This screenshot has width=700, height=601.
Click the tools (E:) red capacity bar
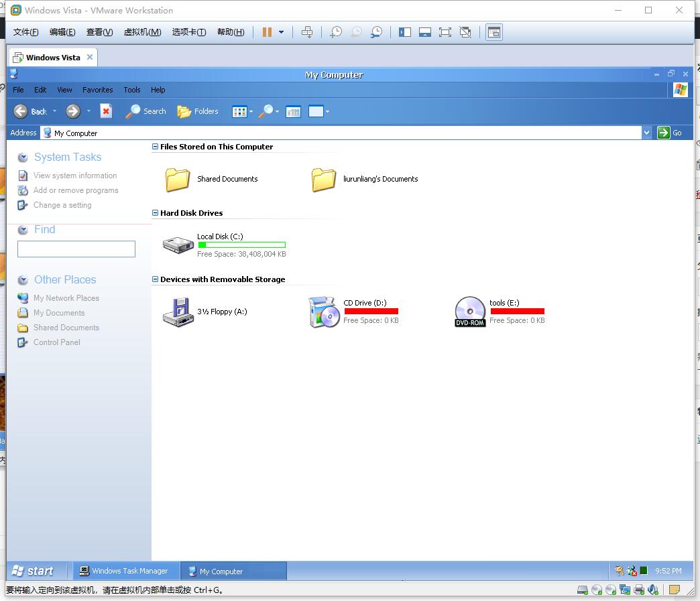(x=518, y=312)
